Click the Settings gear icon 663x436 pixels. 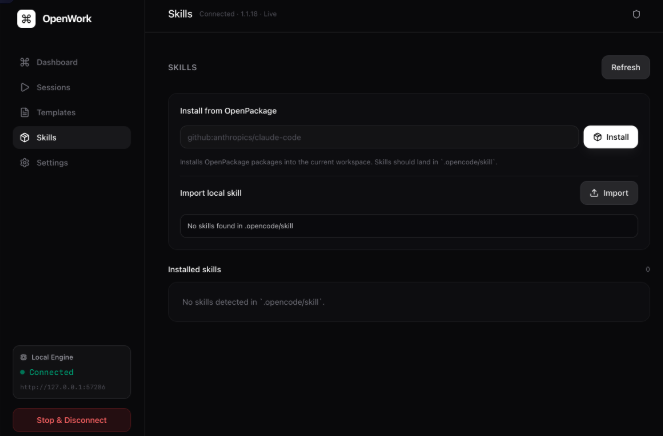pos(25,162)
